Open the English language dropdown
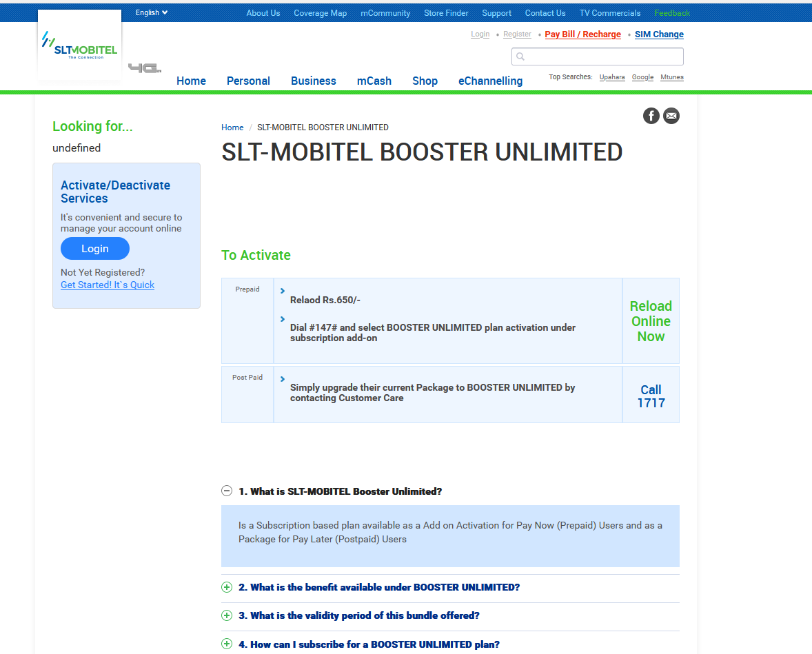 click(x=151, y=13)
